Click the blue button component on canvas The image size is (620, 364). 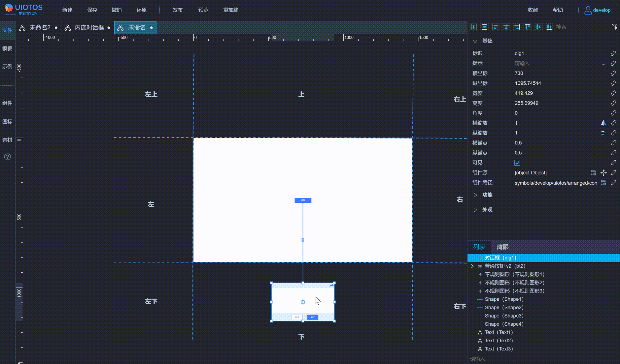[x=303, y=200]
